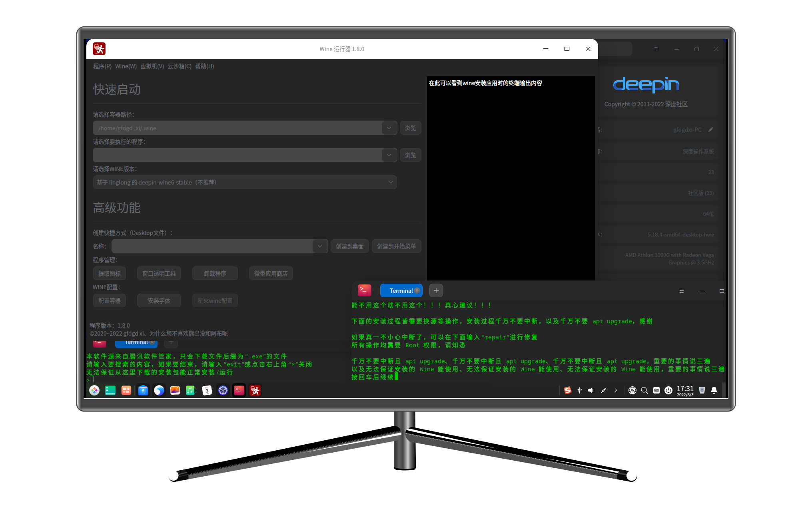The height and width of the screenshot is (507, 812).
Task: Click the network plug tray icon
Action: [x=604, y=390]
